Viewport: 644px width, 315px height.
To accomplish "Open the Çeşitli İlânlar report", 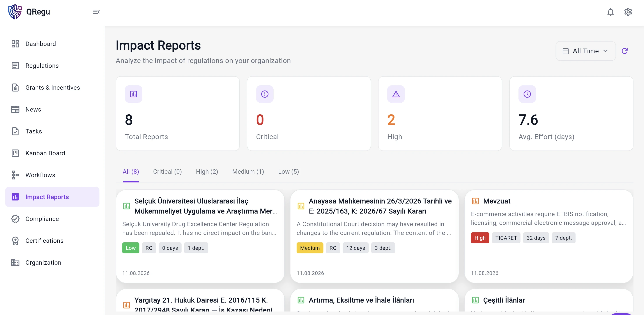I will coord(504,300).
